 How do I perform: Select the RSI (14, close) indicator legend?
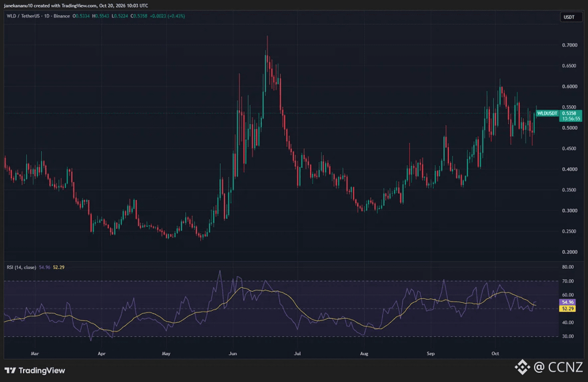(21, 267)
